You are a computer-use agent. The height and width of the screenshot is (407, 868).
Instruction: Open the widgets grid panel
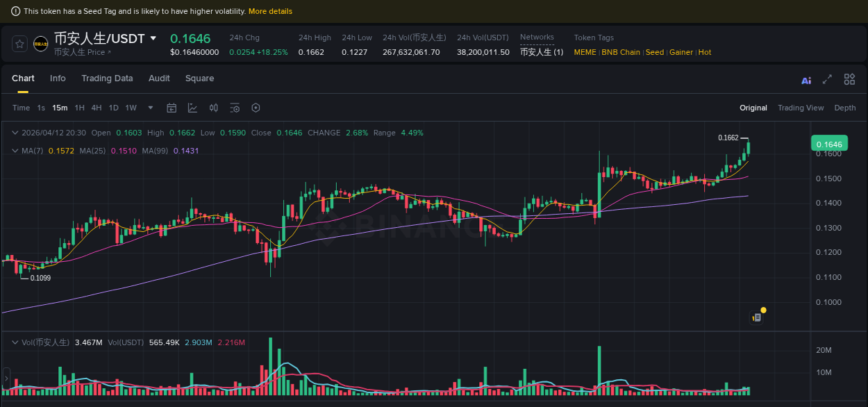pos(849,80)
